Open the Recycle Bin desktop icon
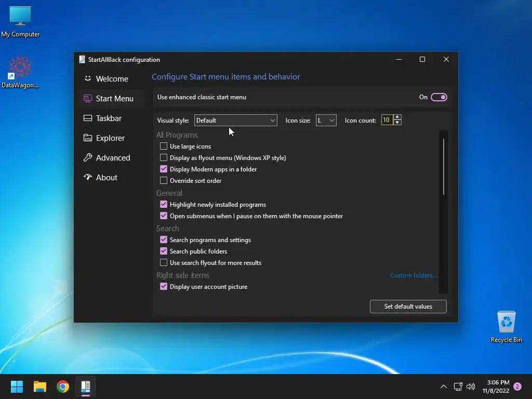The image size is (532, 399). (x=506, y=326)
